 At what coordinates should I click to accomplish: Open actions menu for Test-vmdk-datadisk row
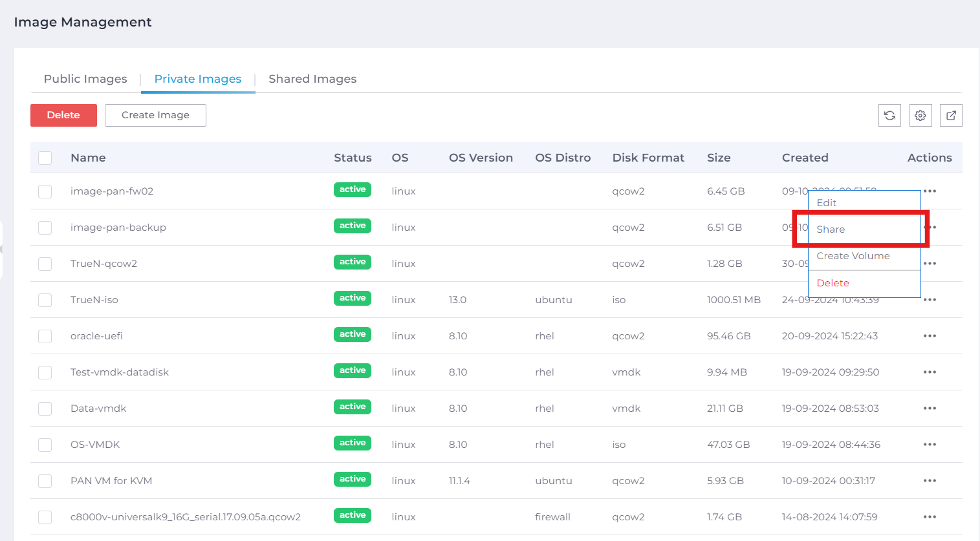(x=930, y=372)
